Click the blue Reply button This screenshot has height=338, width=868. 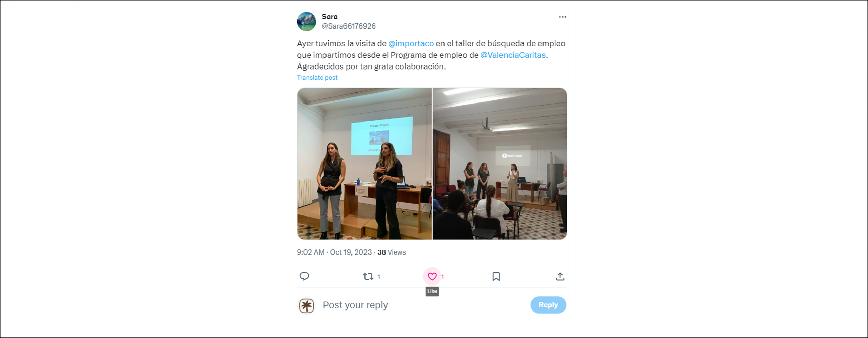[548, 305]
